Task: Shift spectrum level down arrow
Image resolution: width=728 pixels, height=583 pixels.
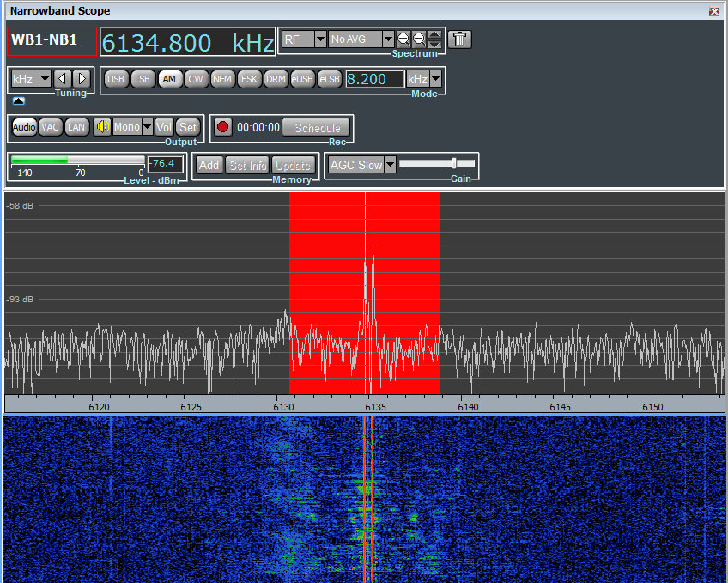Action: [434, 44]
